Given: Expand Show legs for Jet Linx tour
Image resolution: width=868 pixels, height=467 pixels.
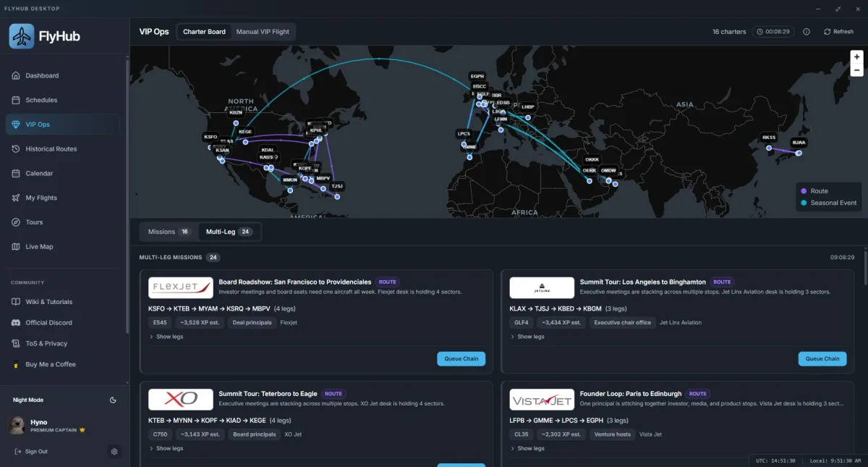Looking at the screenshot, I should [x=527, y=337].
